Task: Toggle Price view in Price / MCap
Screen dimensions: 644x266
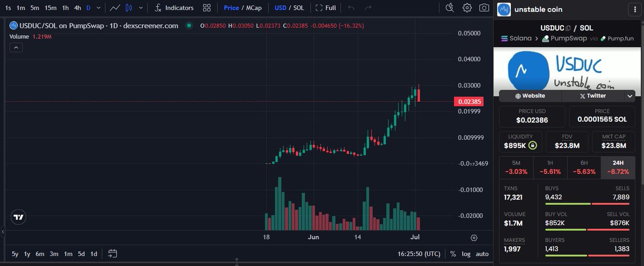Action: pyautogui.click(x=231, y=8)
